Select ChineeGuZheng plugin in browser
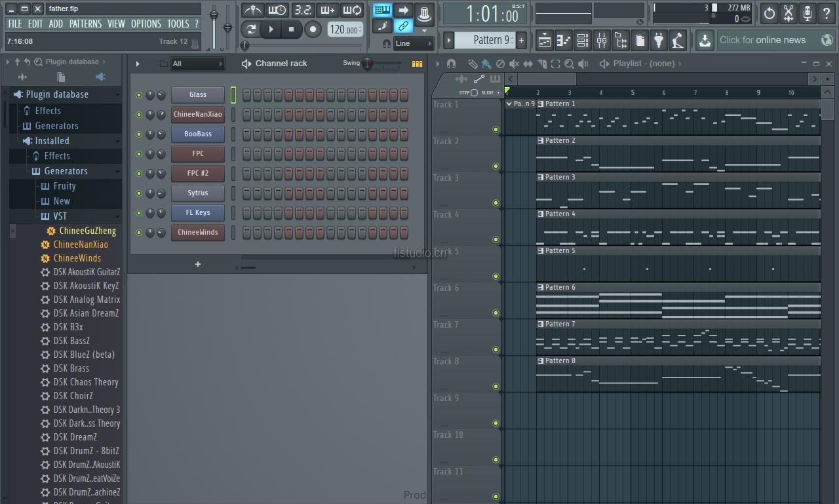The height and width of the screenshot is (504, 839). [87, 231]
